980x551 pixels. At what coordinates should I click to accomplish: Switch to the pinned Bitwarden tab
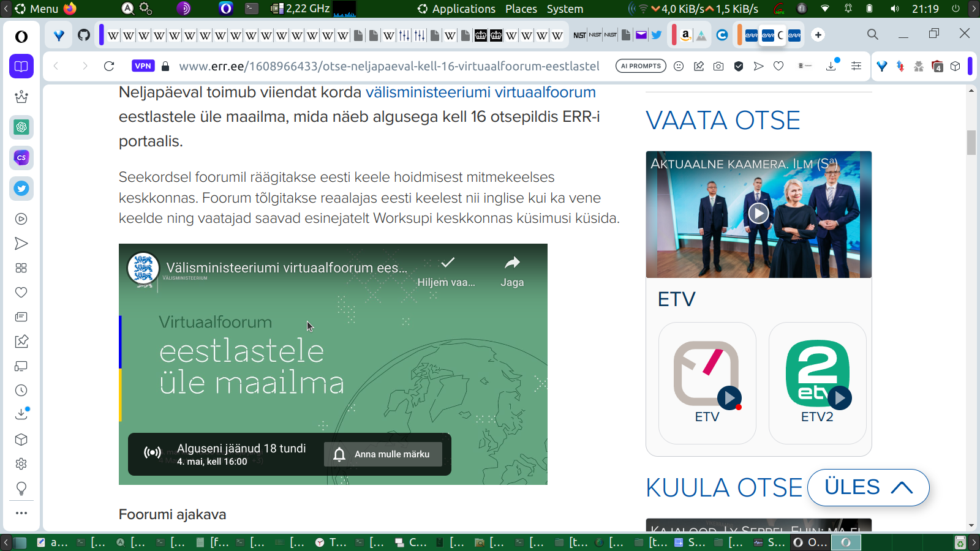(59, 35)
